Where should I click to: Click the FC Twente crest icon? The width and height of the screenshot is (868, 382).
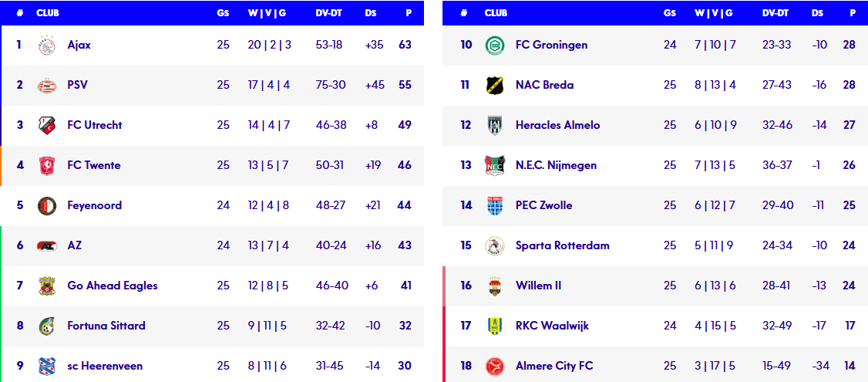(x=47, y=165)
